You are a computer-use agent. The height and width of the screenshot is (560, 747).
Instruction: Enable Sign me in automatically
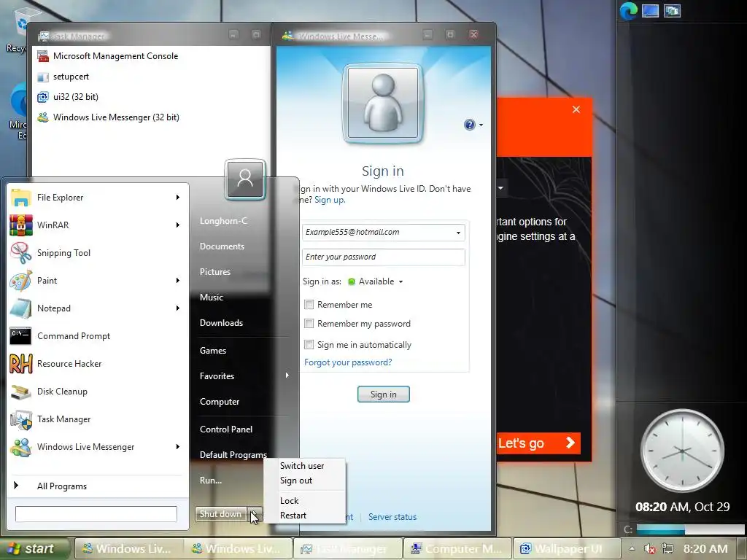[309, 344]
